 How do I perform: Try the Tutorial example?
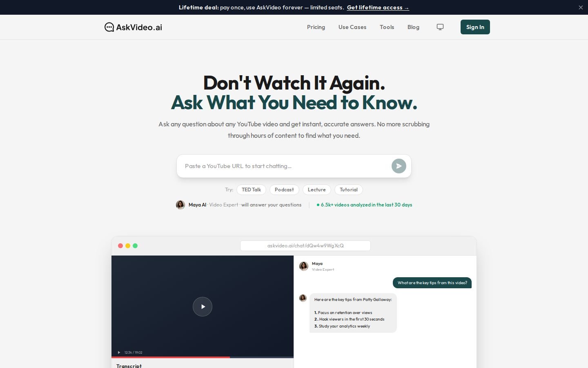349,190
